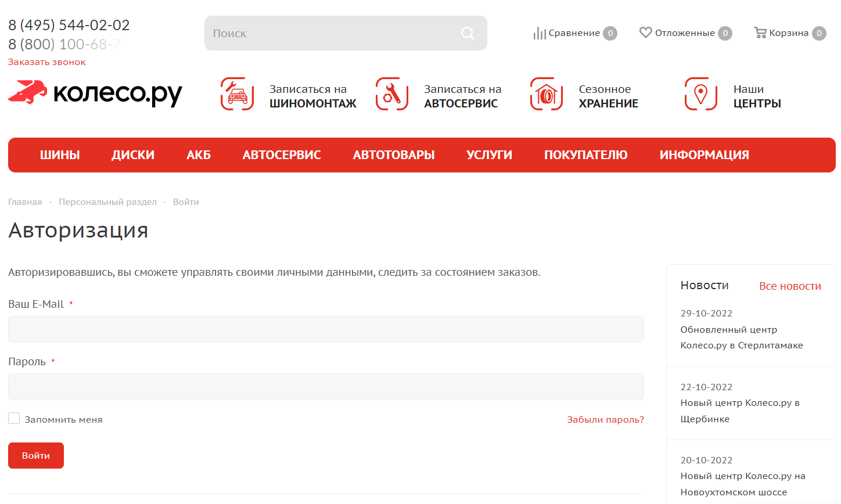Open the ДИСКИ menu
The height and width of the screenshot is (504, 841).
coord(133,155)
